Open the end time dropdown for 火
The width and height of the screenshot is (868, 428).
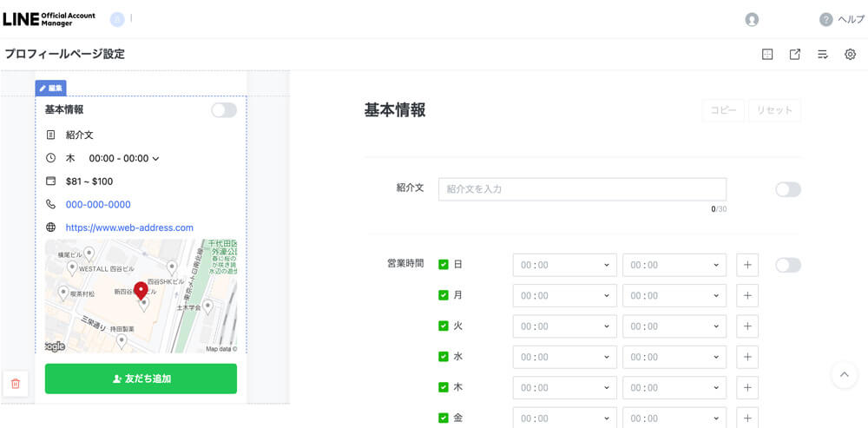click(x=674, y=326)
